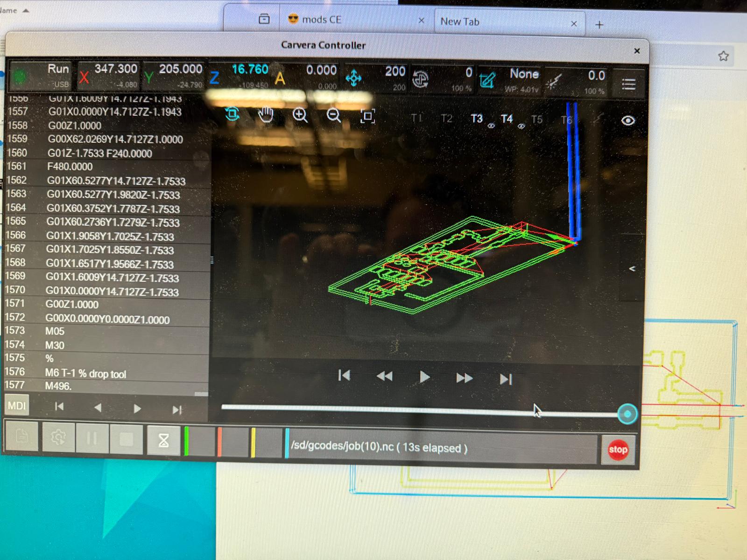Click the fit-to-screen frame icon

(x=368, y=116)
